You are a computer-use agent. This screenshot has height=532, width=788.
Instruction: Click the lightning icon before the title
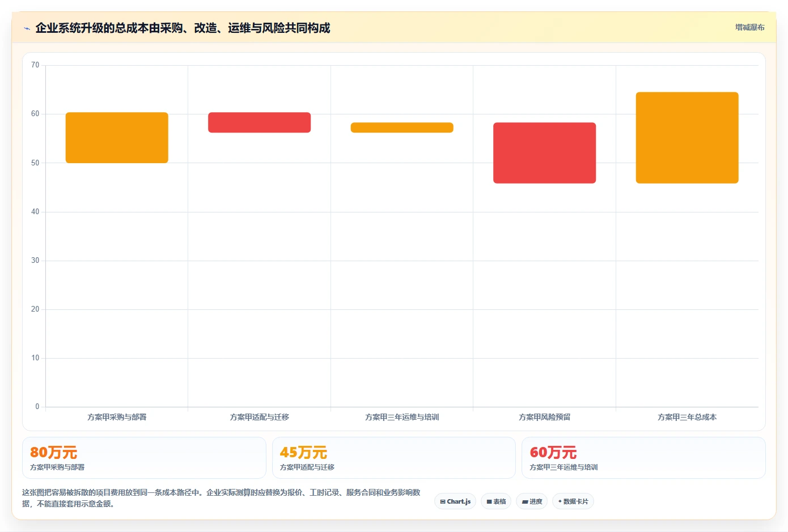[27, 28]
